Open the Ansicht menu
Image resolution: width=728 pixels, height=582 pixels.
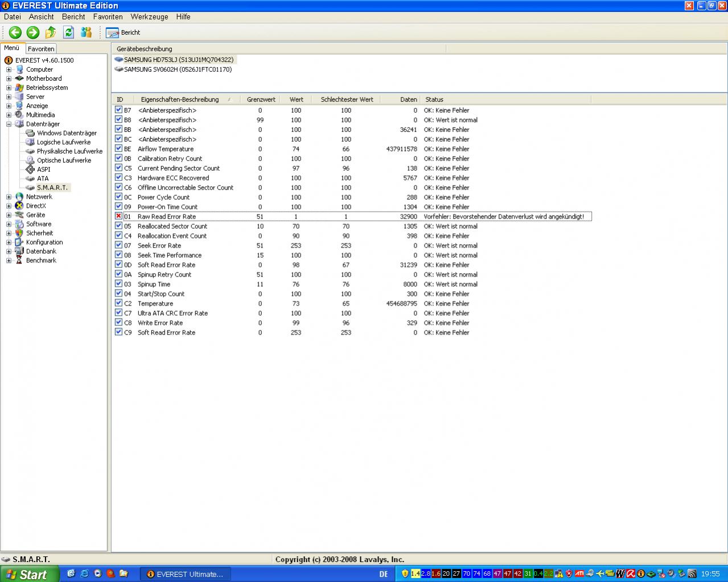pos(42,17)
